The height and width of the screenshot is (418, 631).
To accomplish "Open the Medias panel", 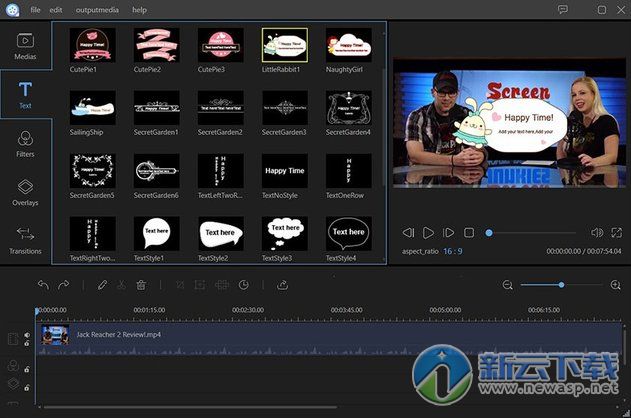I will click(x=25, y=46).
